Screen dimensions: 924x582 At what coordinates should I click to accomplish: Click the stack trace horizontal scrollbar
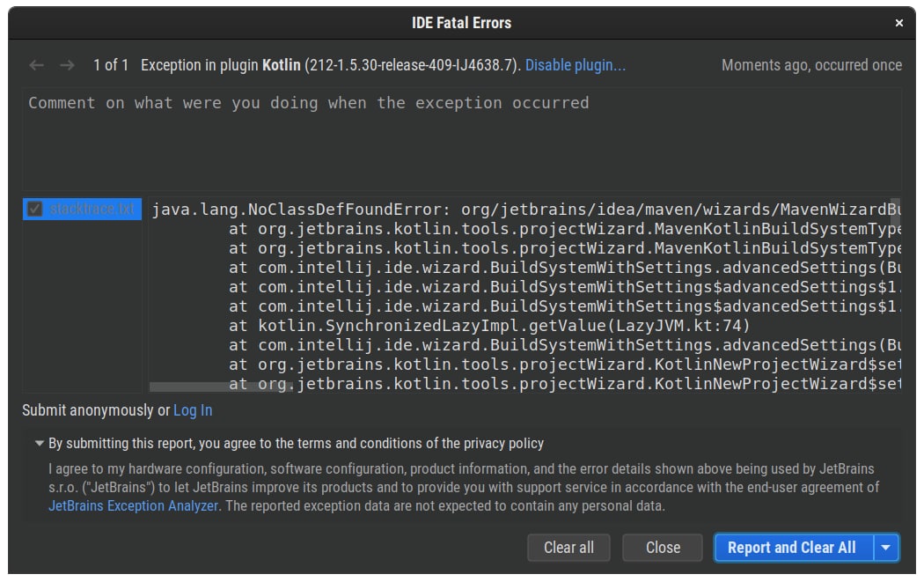[220, 387]
